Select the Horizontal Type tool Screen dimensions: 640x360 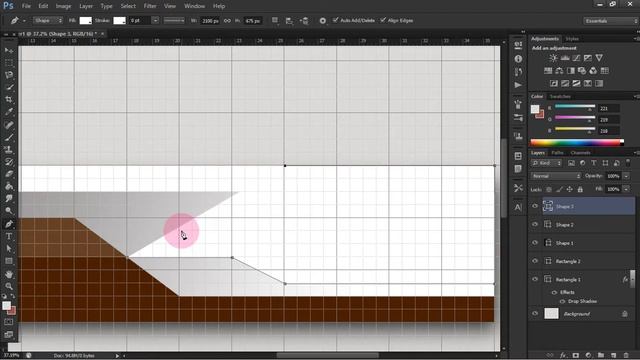point(9,236)
